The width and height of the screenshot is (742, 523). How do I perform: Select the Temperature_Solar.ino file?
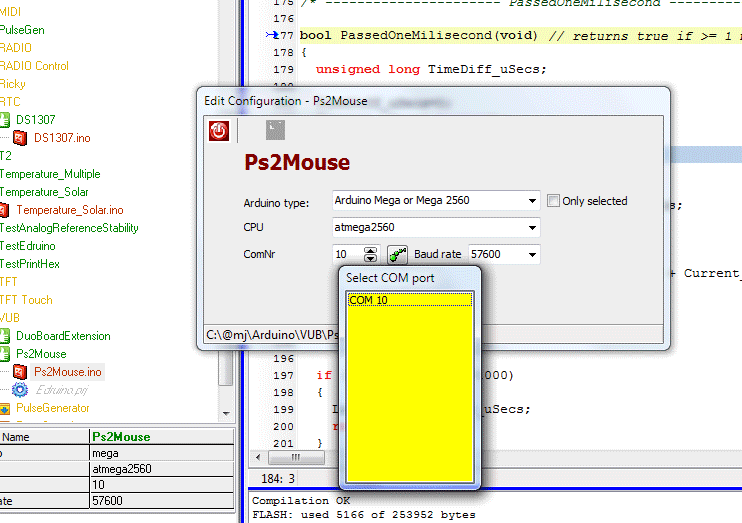click(x=70, y=210)
